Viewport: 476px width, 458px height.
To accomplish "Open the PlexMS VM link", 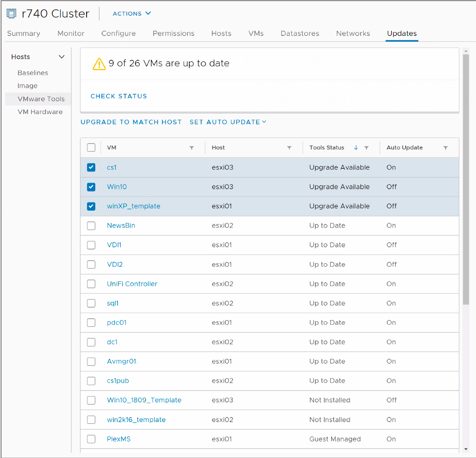I will pos(119,439).
